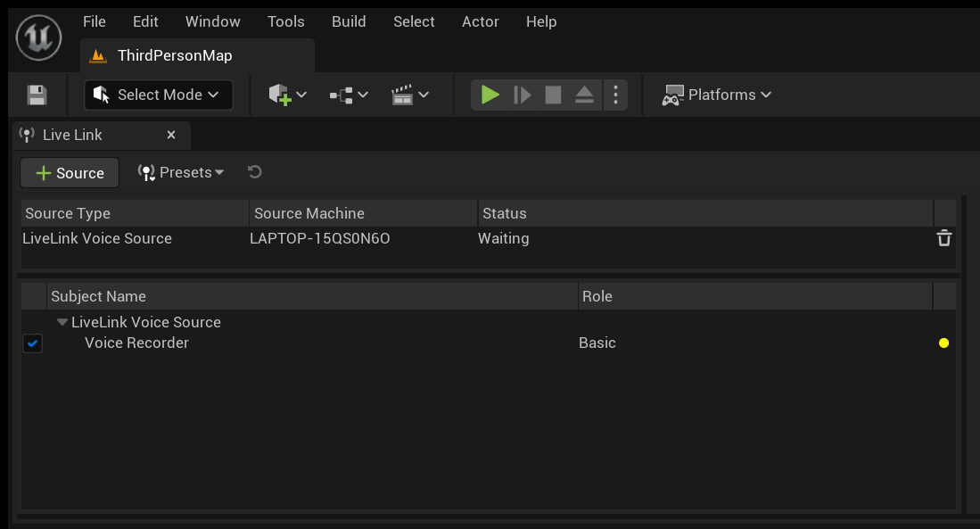Image resolution: width=980 pixels, height=529 pixels.
Task: Disable the Voice Recorder subject checkbox
Action: pos(32,343)
